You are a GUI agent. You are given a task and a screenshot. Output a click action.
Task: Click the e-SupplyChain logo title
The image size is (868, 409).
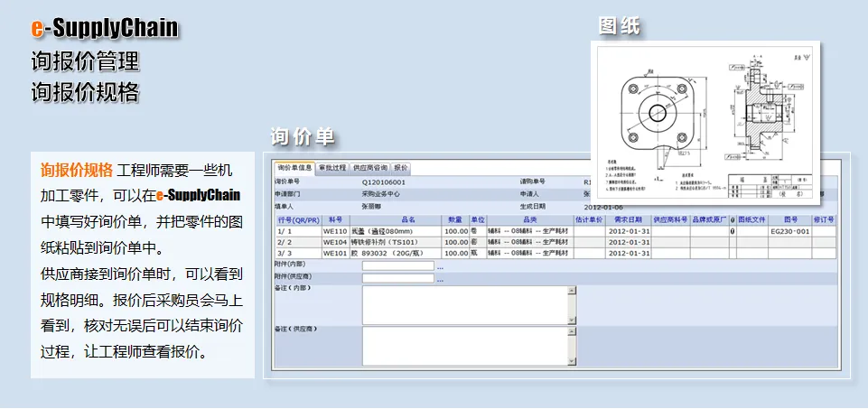coord(104,28)
